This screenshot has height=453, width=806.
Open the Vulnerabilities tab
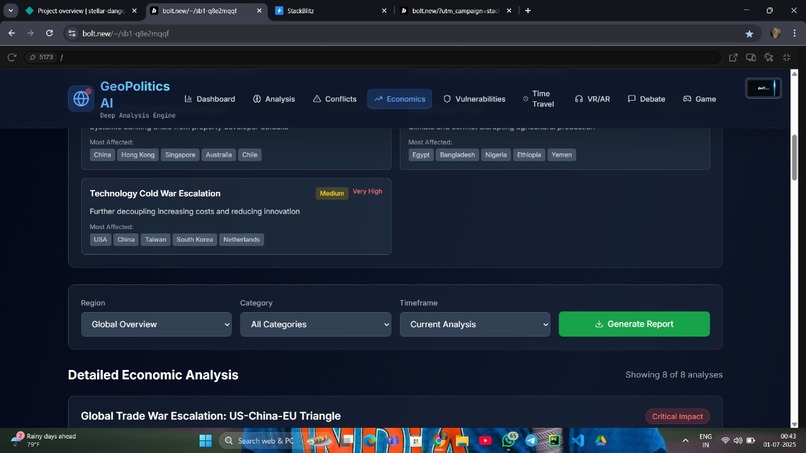click(474, 99)
